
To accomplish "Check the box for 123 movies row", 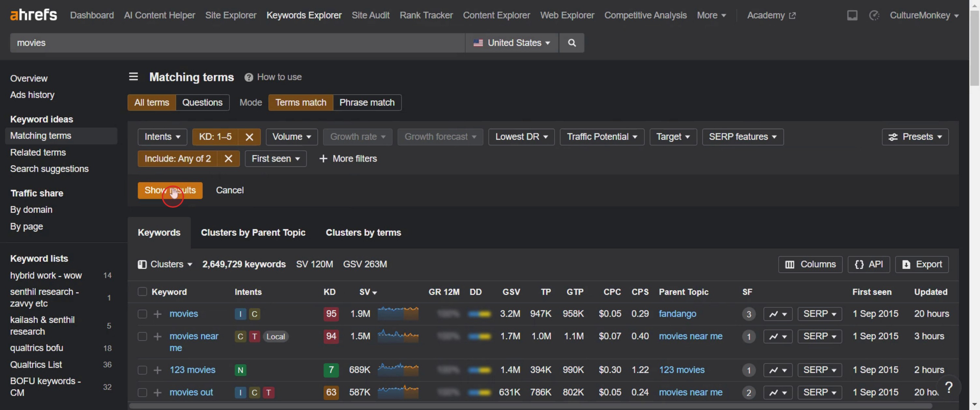I will (142, 370).
